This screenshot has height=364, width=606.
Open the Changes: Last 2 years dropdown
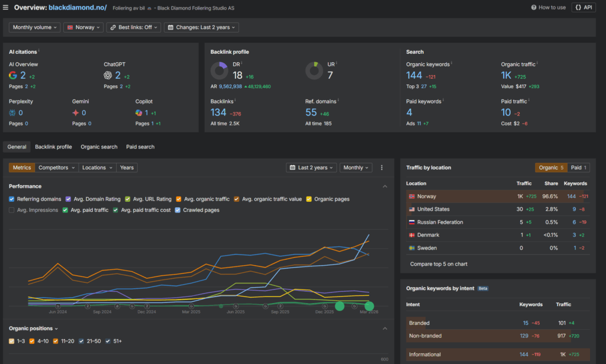(x=201, y=27)
